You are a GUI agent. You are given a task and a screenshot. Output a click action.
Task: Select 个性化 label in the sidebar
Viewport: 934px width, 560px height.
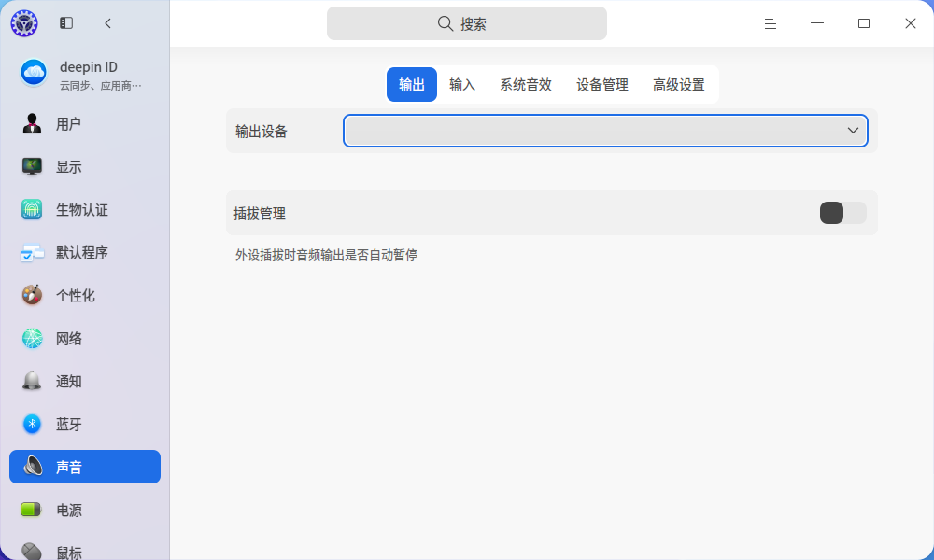75,295
